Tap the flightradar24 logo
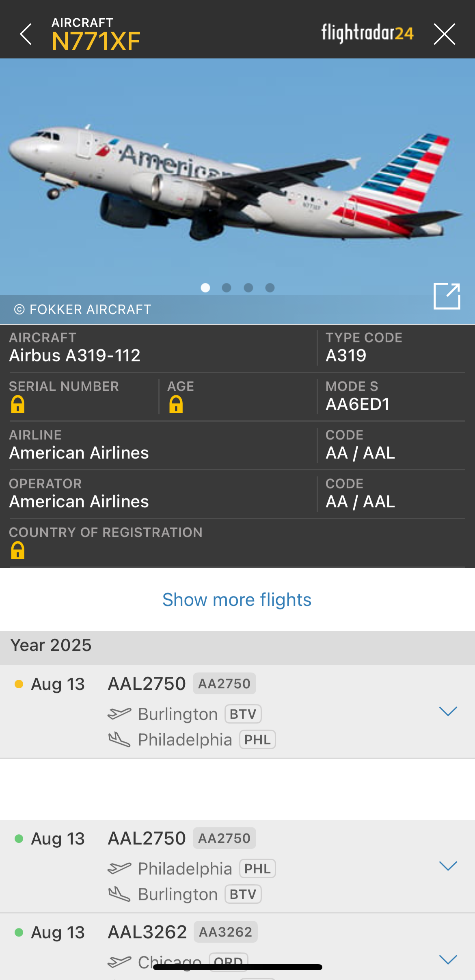Screen dimensions: 475x980 (x=367, y=33)
